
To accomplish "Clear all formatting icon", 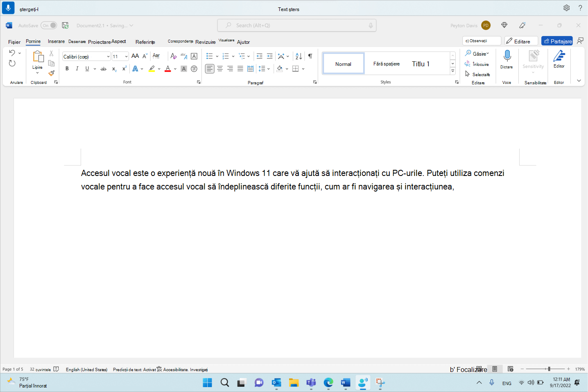I will pos(174,56).
